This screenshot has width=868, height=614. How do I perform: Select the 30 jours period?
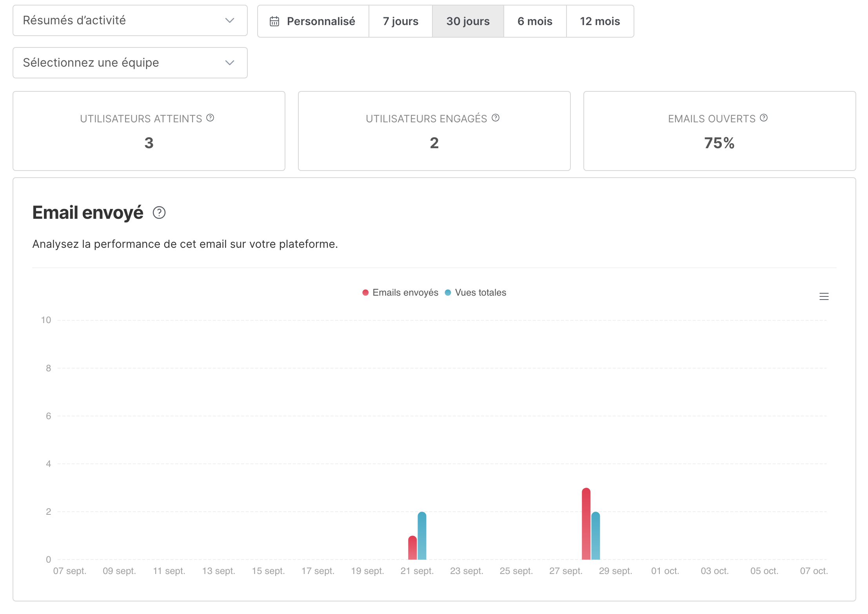pos(468,21)
